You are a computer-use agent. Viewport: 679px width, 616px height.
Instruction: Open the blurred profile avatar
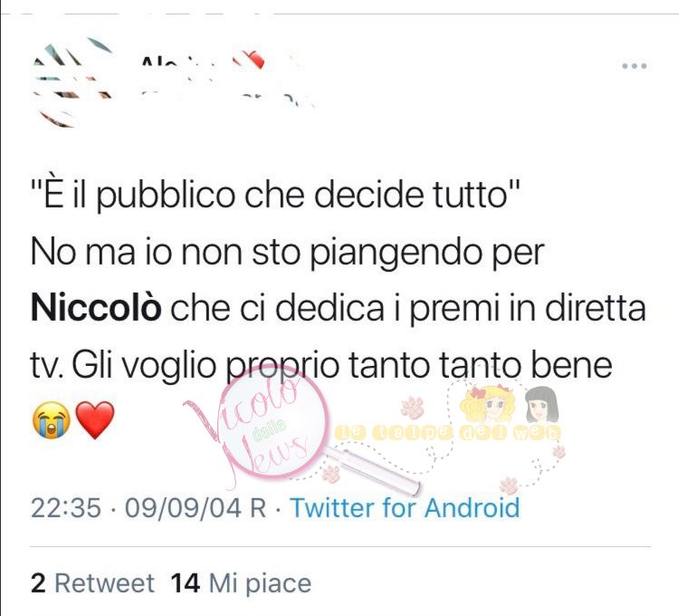pos(72,82)
